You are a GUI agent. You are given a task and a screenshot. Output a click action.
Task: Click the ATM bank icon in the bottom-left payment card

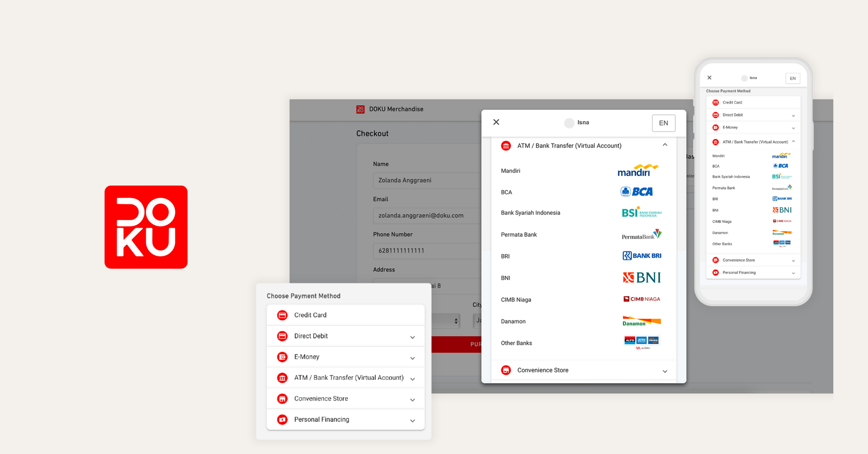(282, 378)
